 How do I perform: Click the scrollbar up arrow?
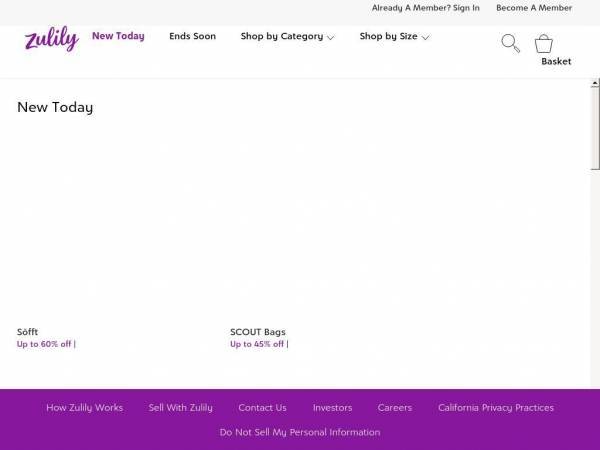595,83
